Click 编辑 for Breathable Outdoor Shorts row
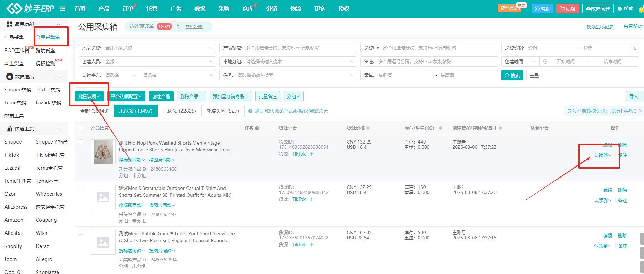The width and height of the screenshot is (644, 274). 608,190
